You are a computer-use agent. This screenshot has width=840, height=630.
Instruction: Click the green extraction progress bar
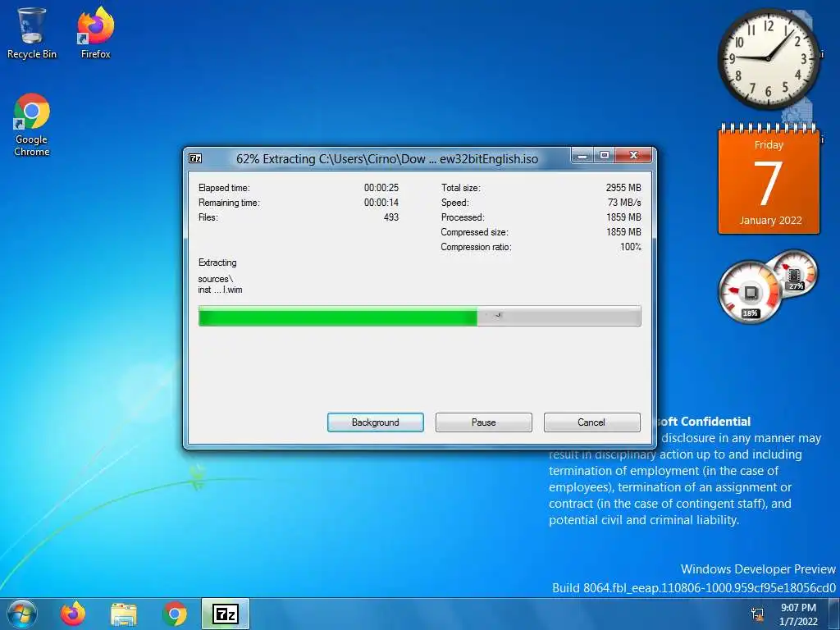[x=419, y=316]
